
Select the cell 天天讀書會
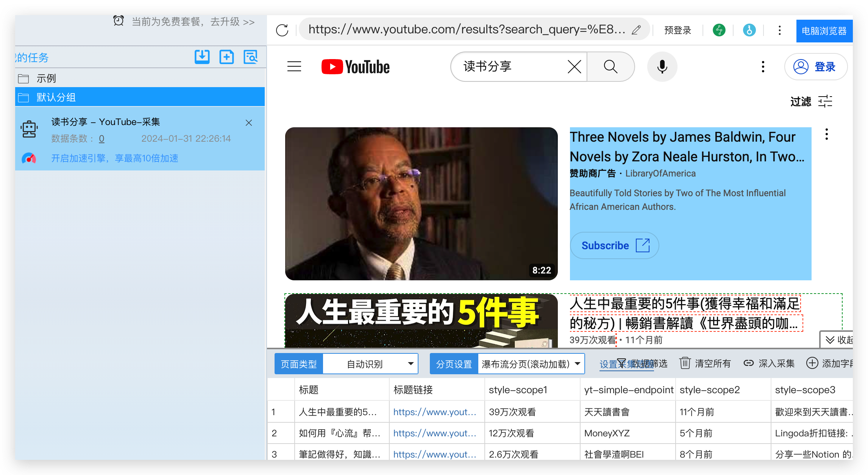coord(628,412)
